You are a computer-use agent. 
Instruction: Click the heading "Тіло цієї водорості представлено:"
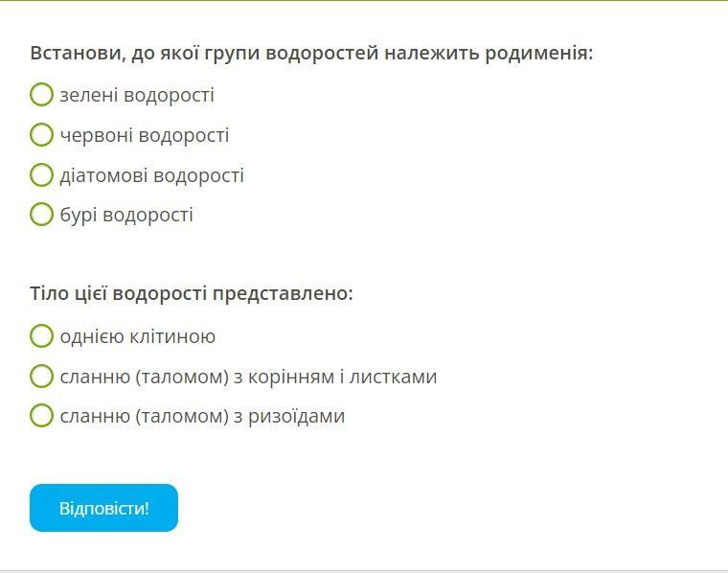192,293
